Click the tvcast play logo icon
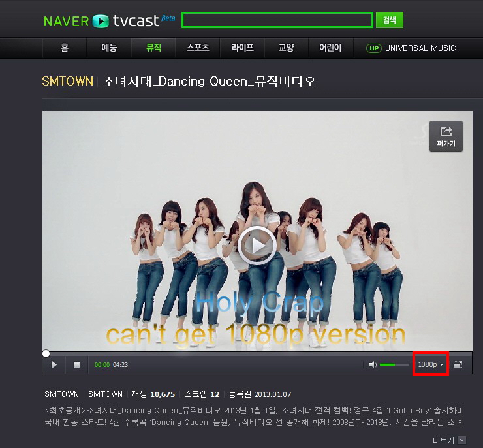This screenshot has width=483, height=448. click(101, 22)
